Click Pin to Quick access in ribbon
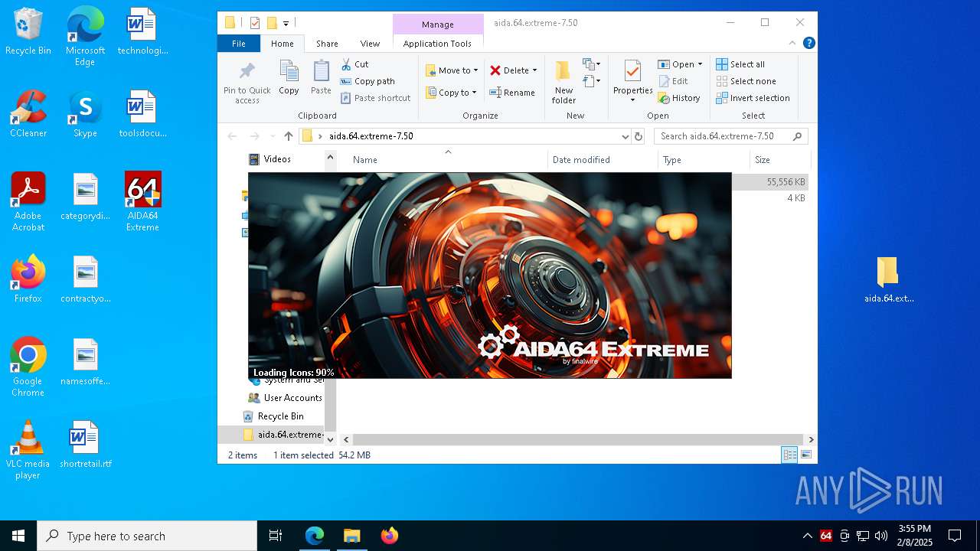This screenshot has width=980, height=551. click(247, 83)
